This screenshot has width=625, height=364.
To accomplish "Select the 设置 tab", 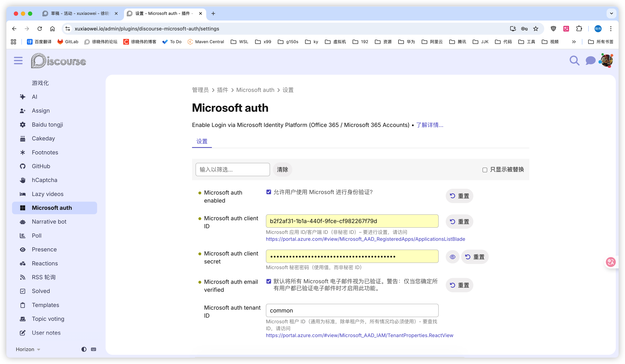I will pyautogui.click(x=202, y=141).
